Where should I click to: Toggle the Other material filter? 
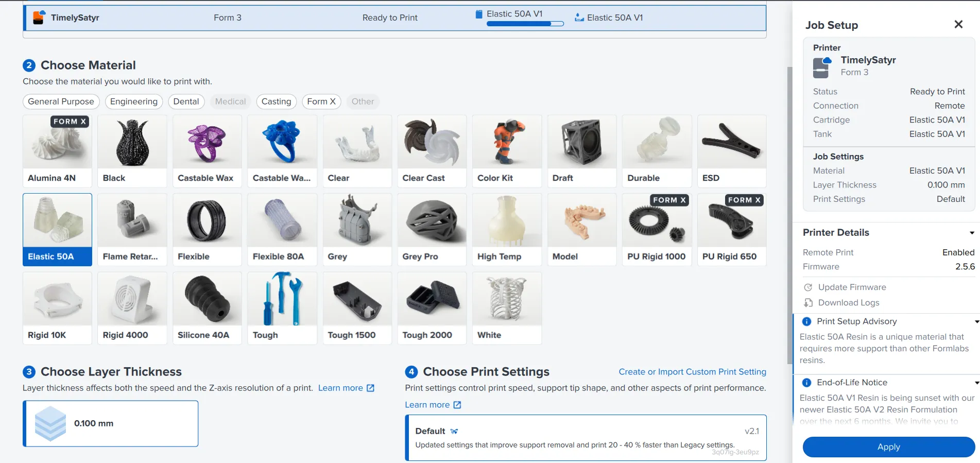pyautogui.click(x=363, y=101)
